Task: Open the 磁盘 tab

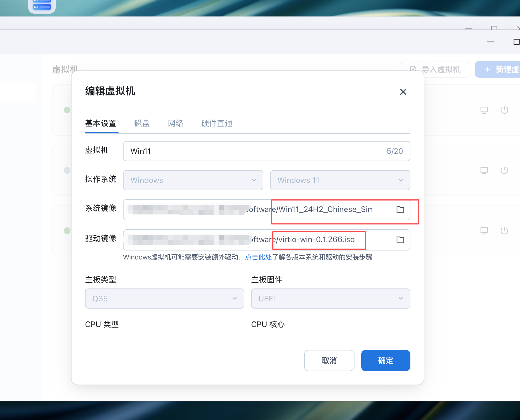Action: (142, 123)
